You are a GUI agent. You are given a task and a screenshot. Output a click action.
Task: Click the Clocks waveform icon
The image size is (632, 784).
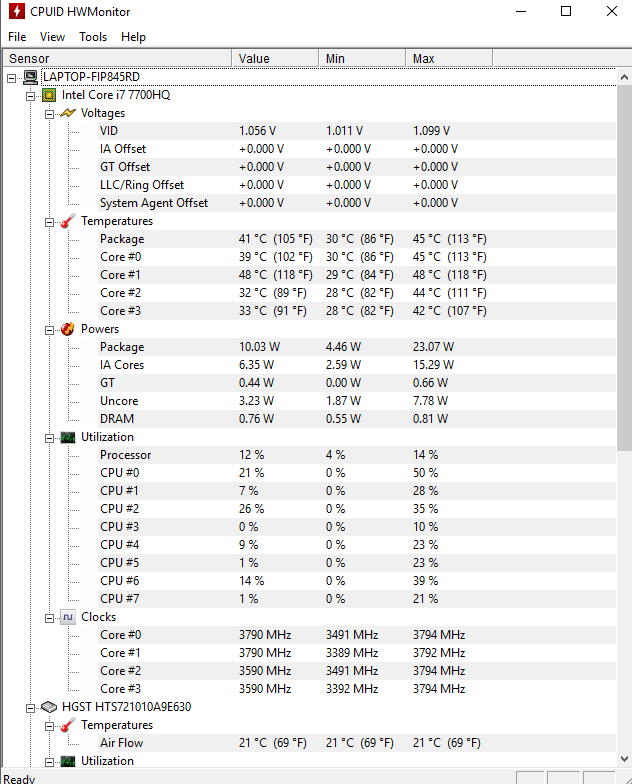coord(67,617)
